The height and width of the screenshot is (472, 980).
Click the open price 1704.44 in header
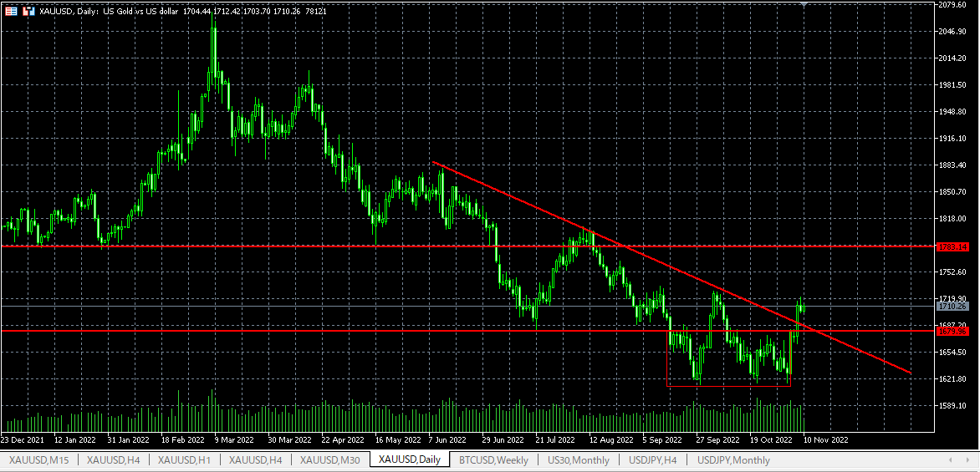click(x=196, y=11)
